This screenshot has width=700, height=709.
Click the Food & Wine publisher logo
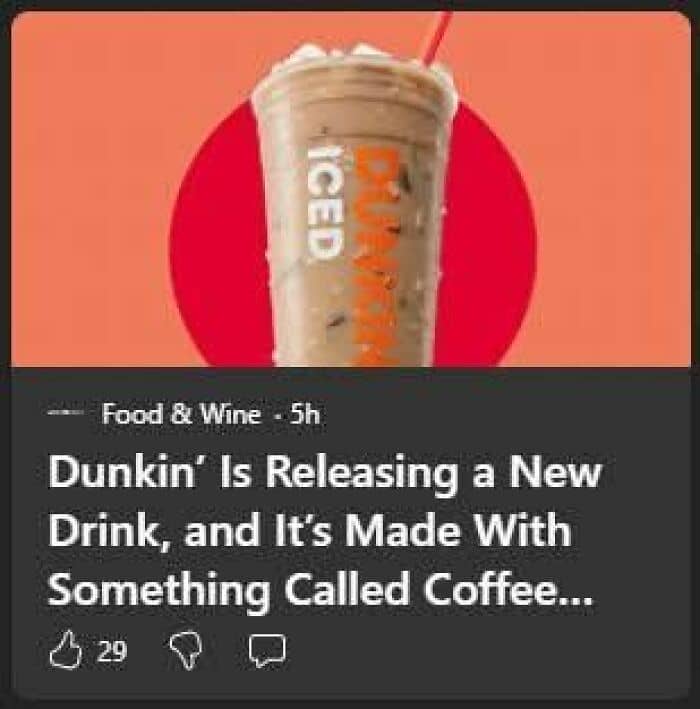(x=66, y=412)
